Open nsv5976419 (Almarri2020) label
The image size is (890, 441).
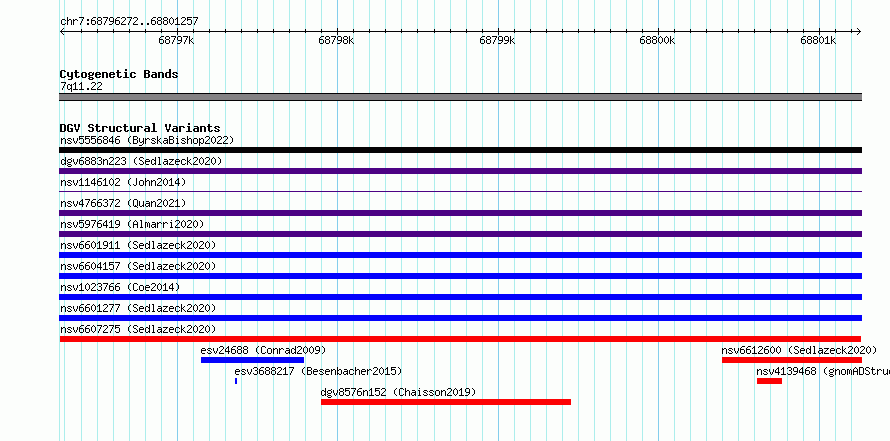132,224
